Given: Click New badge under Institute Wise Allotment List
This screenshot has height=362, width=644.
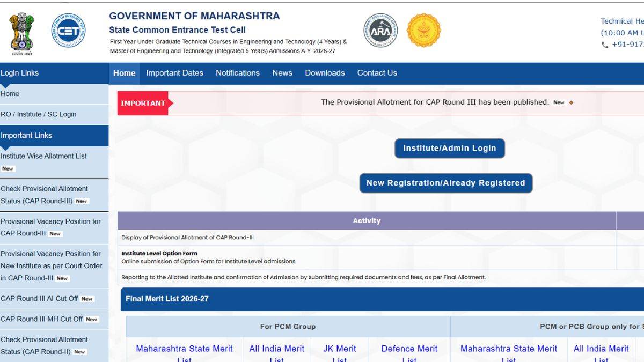Looking at the screenshot, I should click(8, 168).
